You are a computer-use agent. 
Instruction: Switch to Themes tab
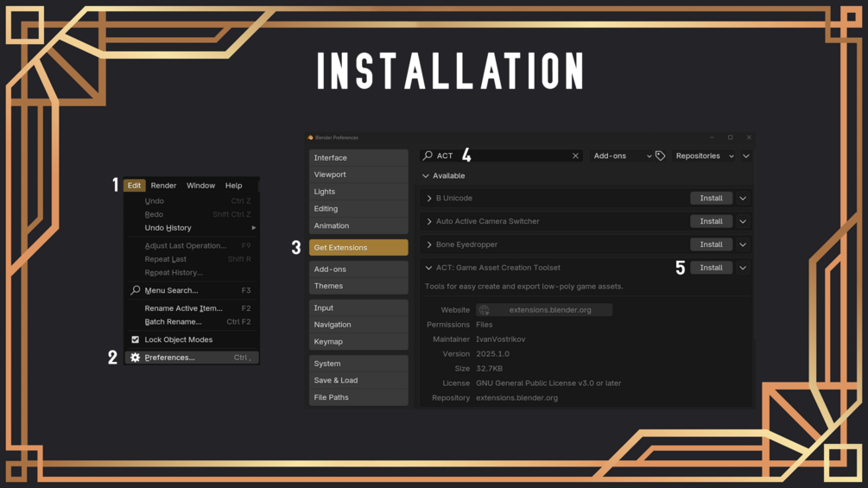click(358, 286)
